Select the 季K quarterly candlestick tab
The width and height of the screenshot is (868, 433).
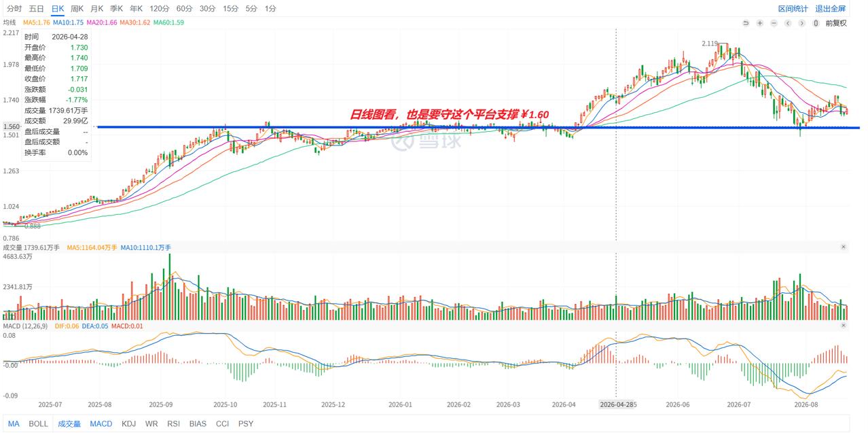[117, 9]
